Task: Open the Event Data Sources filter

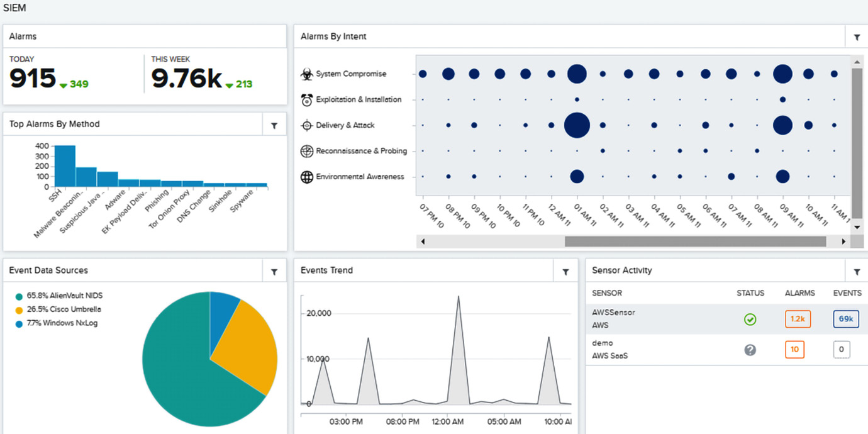Action: pos(274,272)
